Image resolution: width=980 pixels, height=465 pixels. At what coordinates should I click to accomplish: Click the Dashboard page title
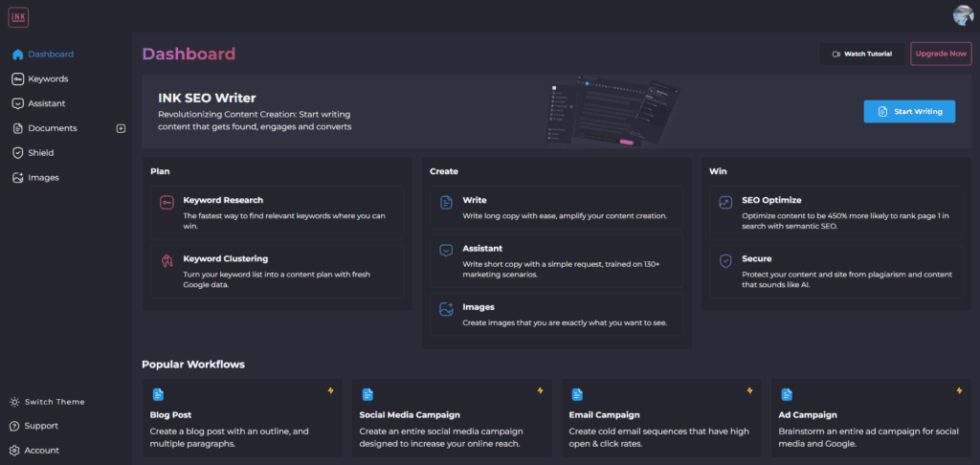click(x=189, y=55)
